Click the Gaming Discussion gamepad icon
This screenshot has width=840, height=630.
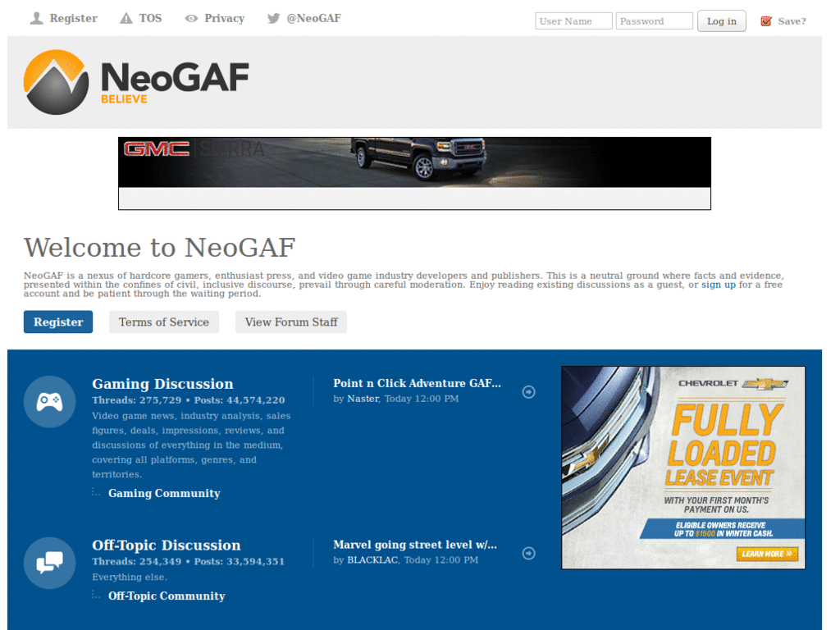(49, 402)
